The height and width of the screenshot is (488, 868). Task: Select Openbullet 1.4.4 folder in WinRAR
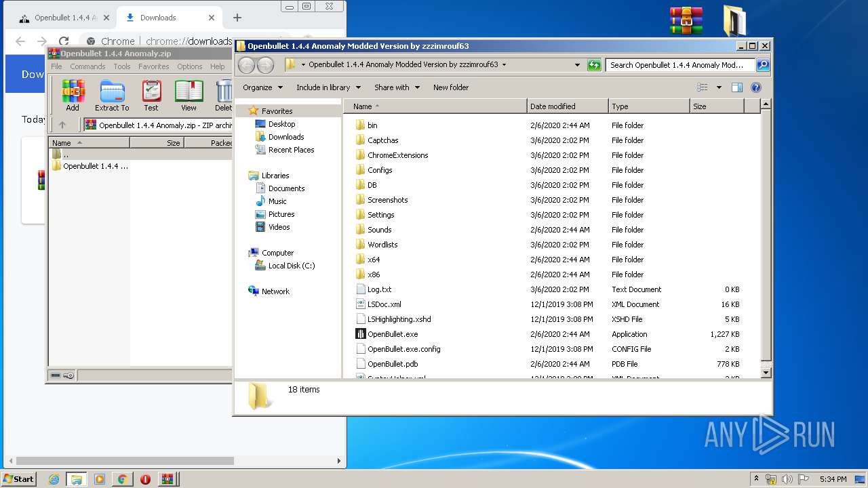pos(90,166)
